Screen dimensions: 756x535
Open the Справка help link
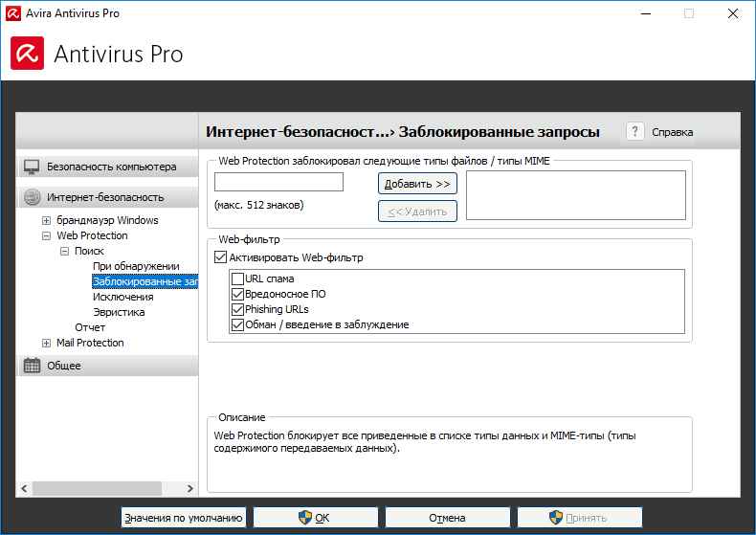click(x=672, y=132)
